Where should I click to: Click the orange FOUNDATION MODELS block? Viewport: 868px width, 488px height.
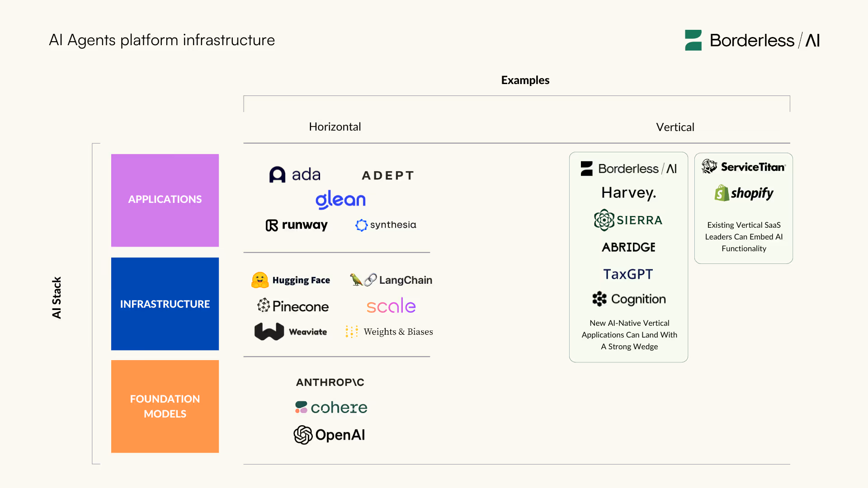coord(165,406)
